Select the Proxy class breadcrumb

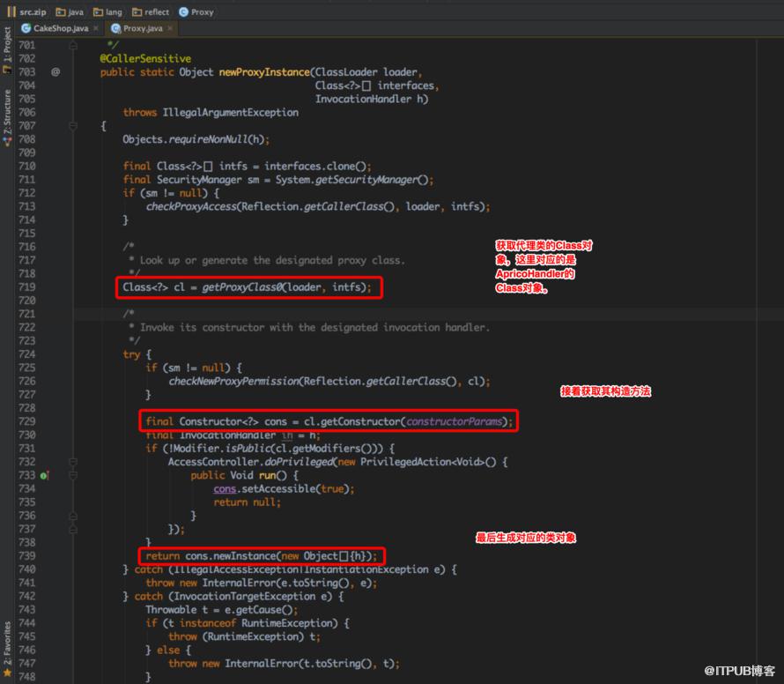pyautogui.click(x=196, y=12)
